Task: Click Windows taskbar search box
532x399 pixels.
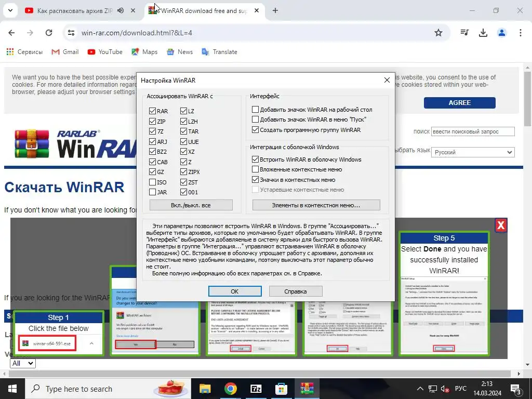Action: tap(108, 389)
